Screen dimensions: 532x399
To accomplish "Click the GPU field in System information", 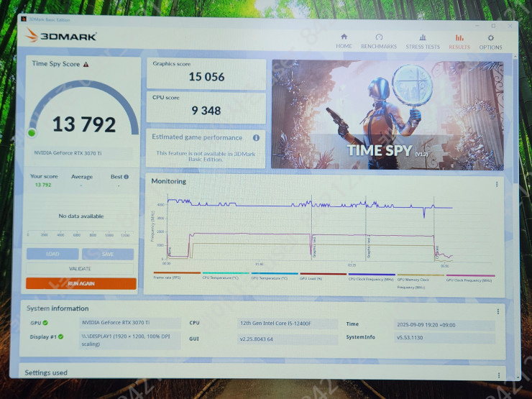I will click(130, 323).
